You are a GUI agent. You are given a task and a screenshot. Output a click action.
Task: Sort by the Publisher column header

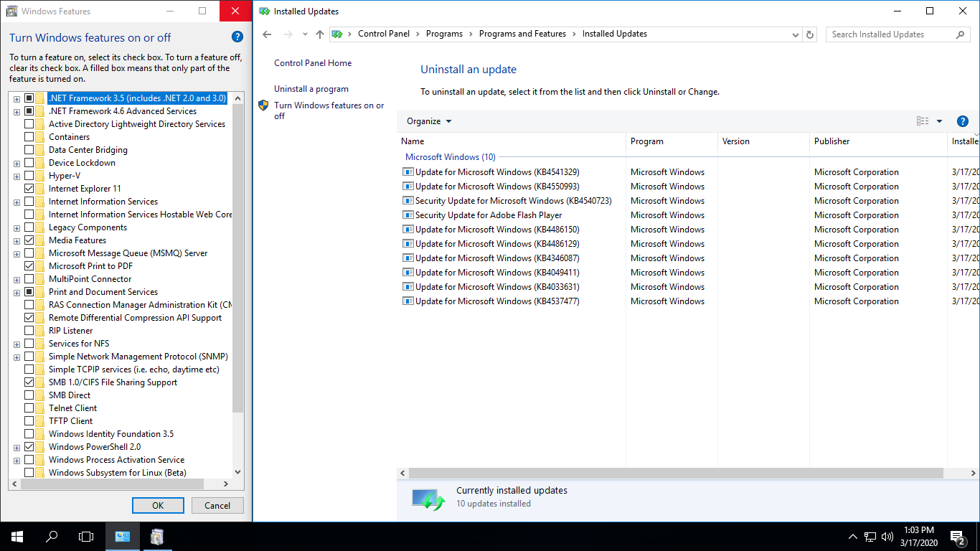pyautogui.click(x=878, y=141)
